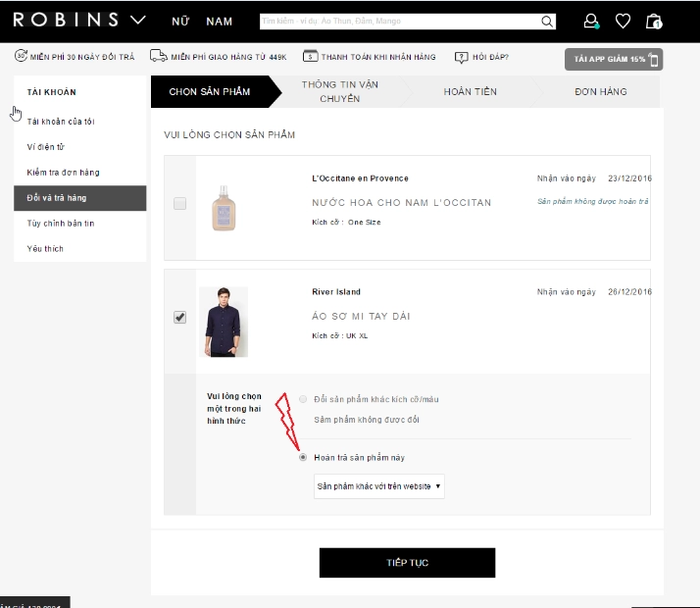The image size is (700, 608).
Task: Open the return reason dropdown
Action: pyautogui.click(x=379, y=486)
